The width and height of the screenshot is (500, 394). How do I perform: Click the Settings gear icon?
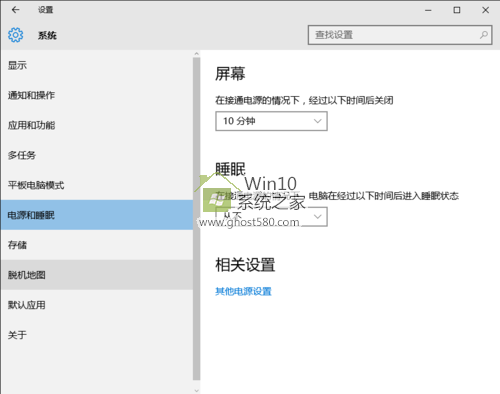(x=16, y=35)
